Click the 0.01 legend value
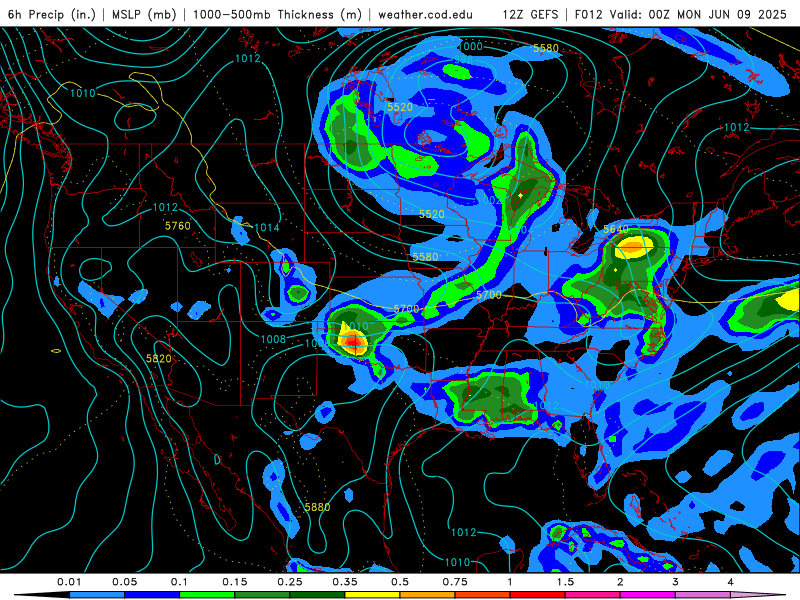800x600 pixels. 69,582
